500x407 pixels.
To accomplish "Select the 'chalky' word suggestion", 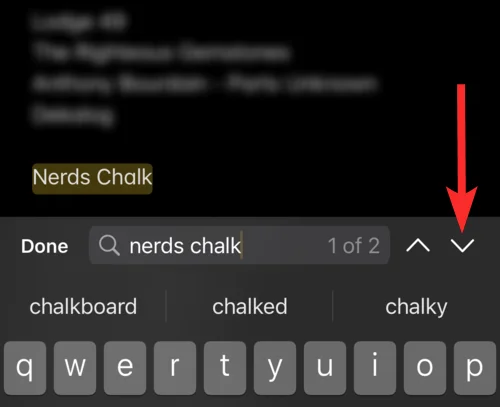I will [x=416, y=307].
